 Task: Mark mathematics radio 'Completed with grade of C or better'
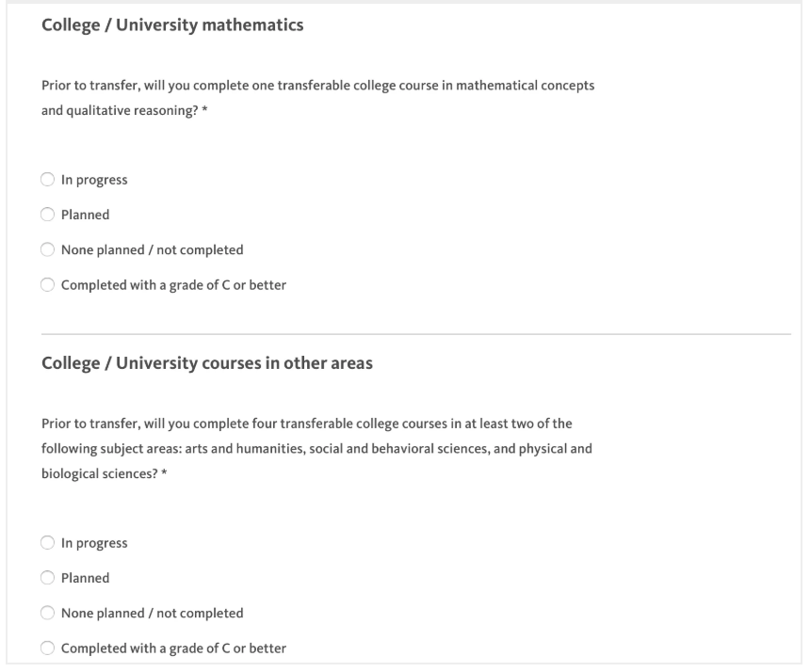tap(48, 285)
